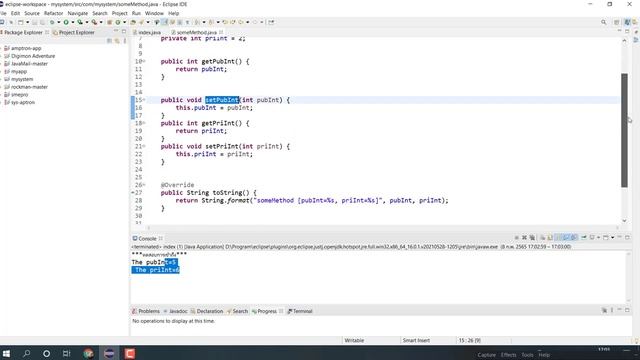The height and width of the screenshot is (360, 640).
Task: Navigate Forward in editor history
Action: [x=255, y=22]
